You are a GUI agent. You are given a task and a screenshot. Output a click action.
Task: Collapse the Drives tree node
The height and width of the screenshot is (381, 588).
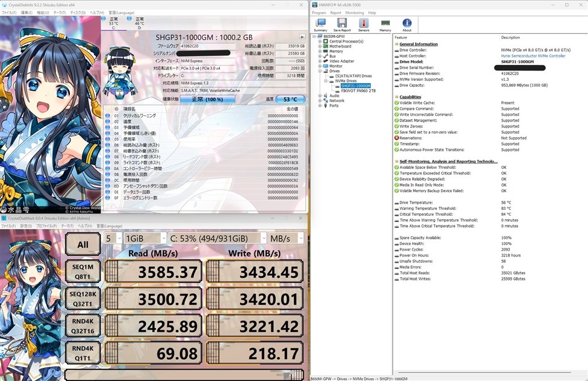(x=320, y=71)
